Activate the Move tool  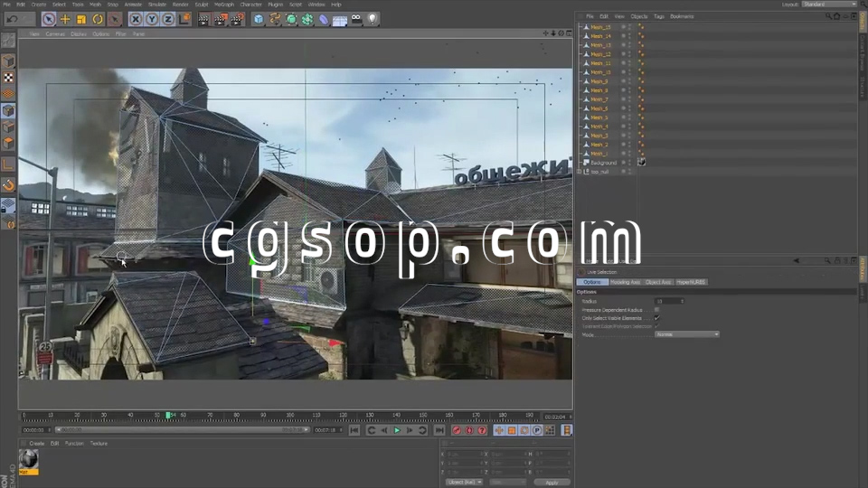pos(65,19)
